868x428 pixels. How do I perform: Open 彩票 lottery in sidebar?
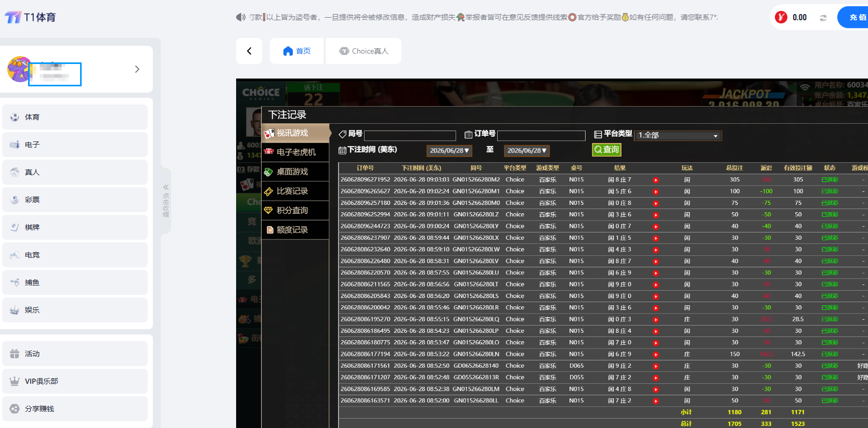click(75, 200)
